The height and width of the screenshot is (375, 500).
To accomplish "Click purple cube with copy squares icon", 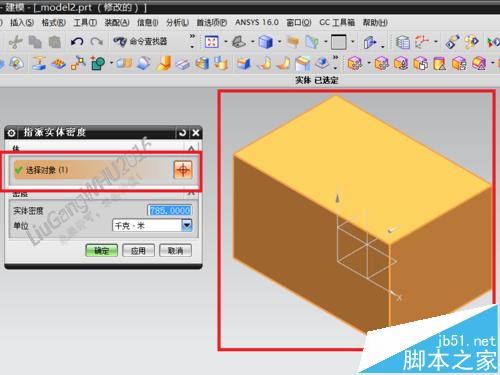I will tap(420, 63).
